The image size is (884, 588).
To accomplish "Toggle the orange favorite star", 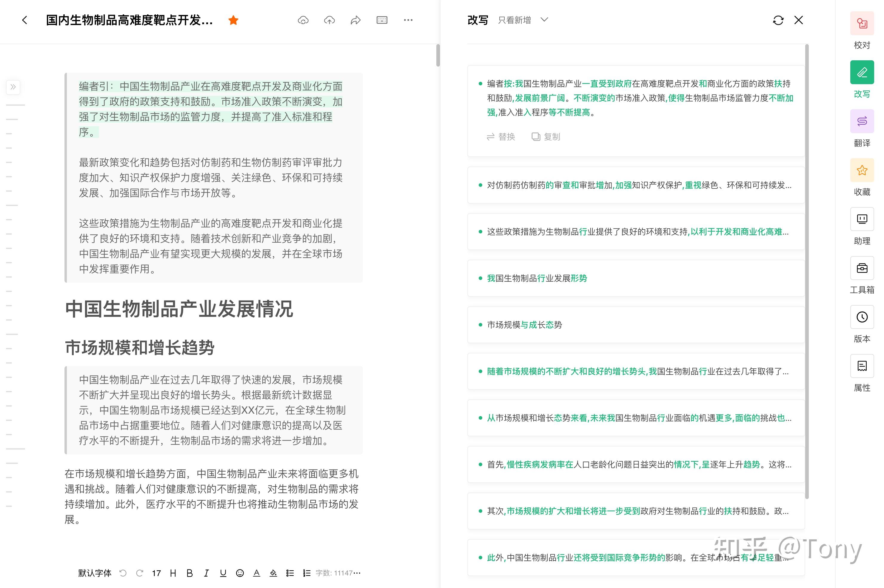I will (x=233, y=20).
